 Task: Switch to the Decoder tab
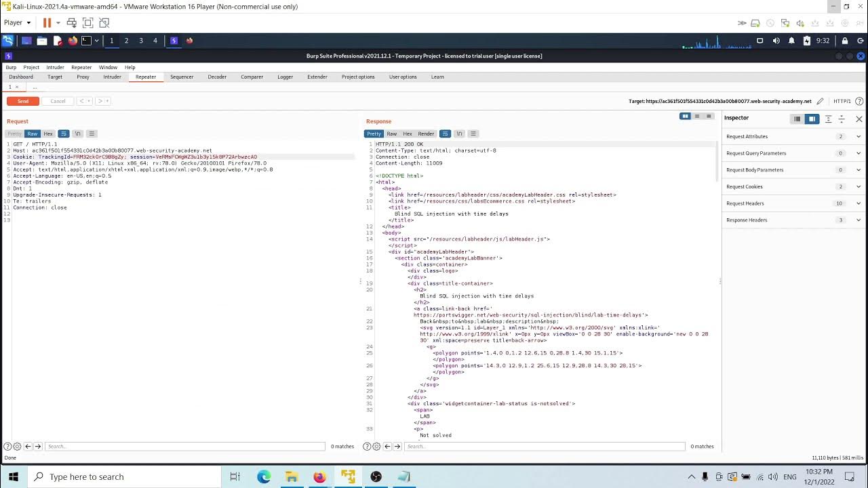point(217,77)
